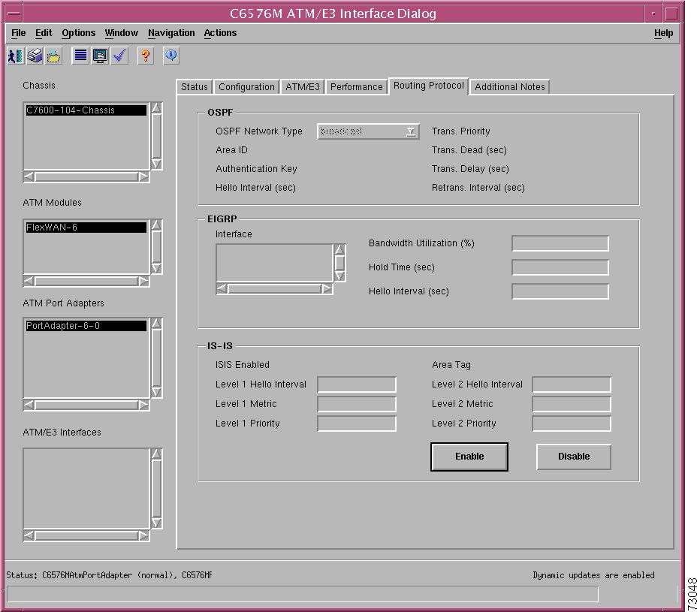Click the bottom status message bar

pyautogui.click(x=302, y=594)
